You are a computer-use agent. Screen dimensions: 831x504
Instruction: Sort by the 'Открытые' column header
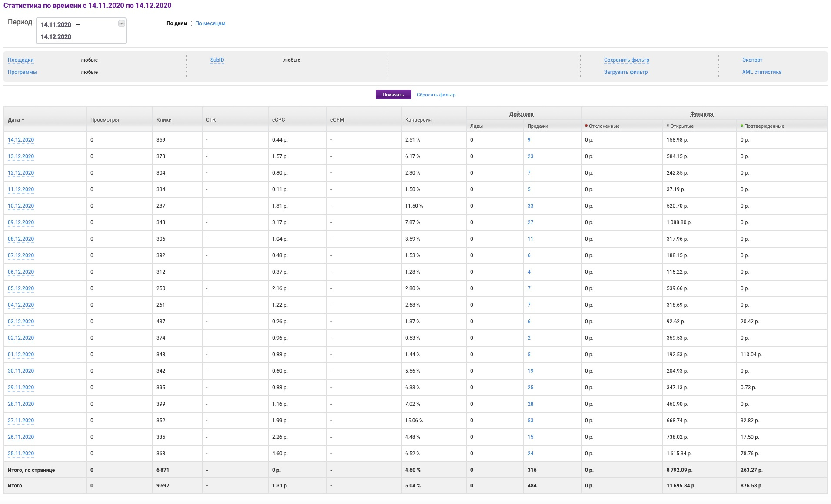tap(682, 126)
